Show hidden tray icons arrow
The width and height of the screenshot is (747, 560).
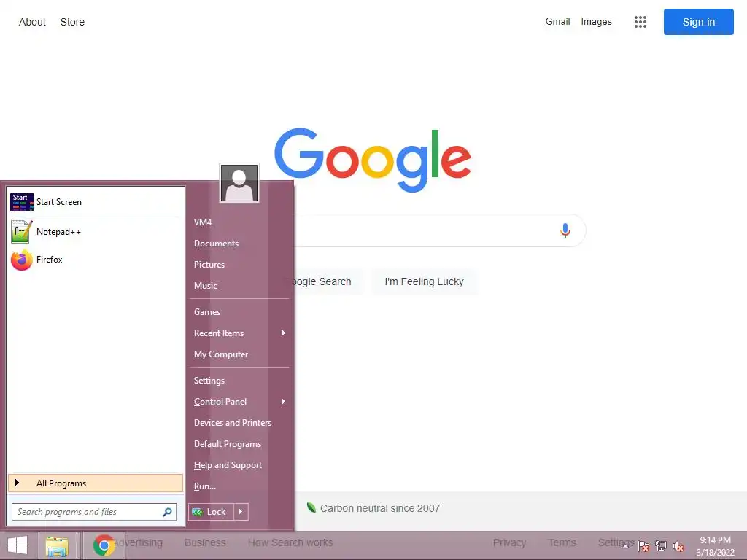626,546
